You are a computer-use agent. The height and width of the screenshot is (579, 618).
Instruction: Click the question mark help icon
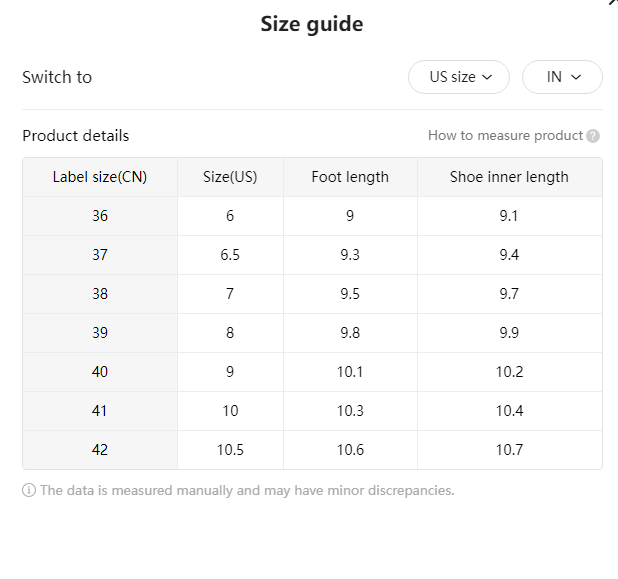[593, 136]
